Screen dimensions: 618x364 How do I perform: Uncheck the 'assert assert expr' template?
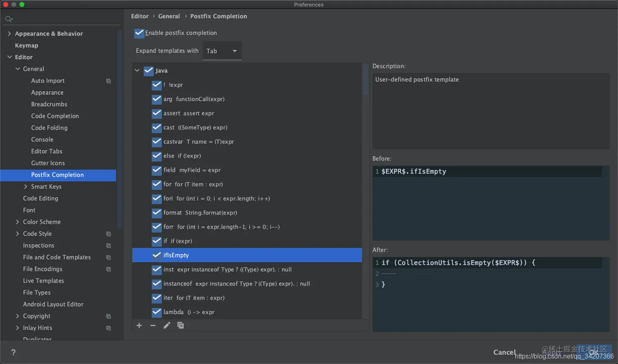[x=157, y=113]
